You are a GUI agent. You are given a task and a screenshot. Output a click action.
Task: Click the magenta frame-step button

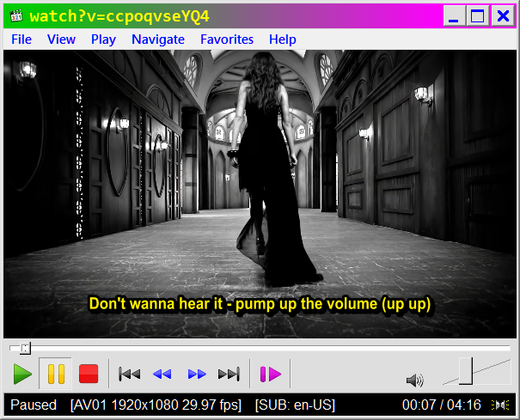pyautogui.click(x=271, y=374)
